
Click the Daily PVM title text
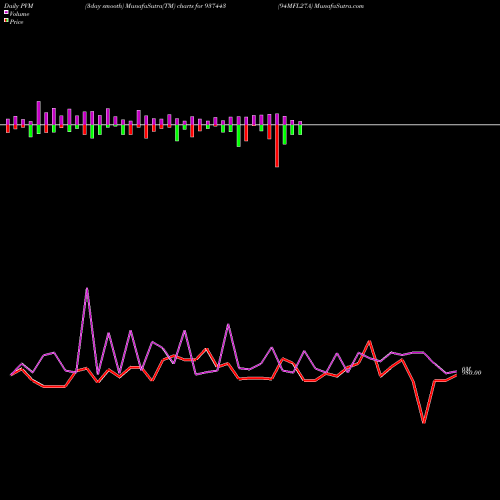click(19, 6)
